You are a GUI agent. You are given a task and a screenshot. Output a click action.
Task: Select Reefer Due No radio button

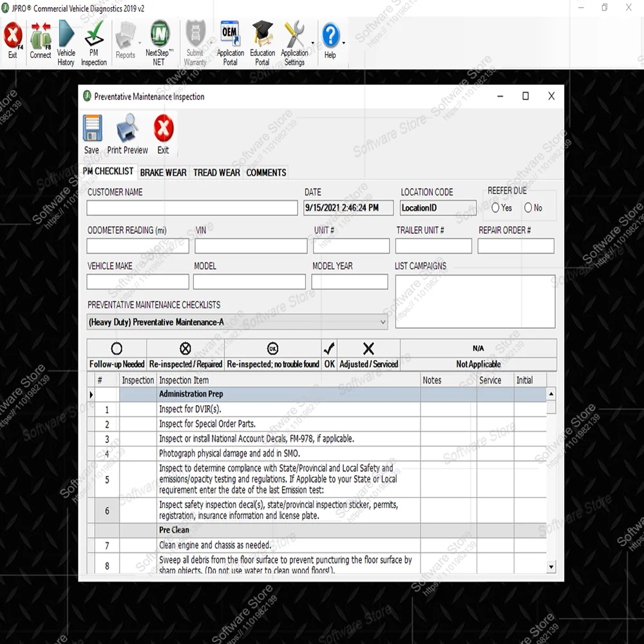[x=528, y=208]
